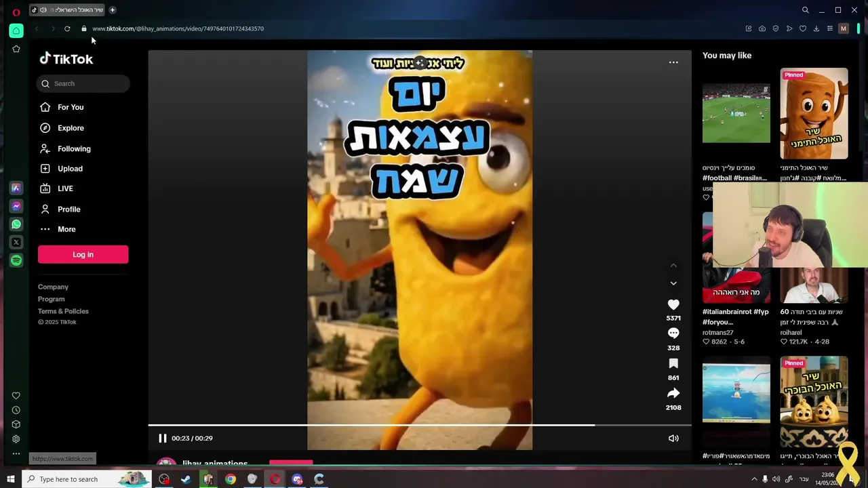The image size is (868, 488).
Task: Open the Terms & Policies link
Action: coord(63,311)
